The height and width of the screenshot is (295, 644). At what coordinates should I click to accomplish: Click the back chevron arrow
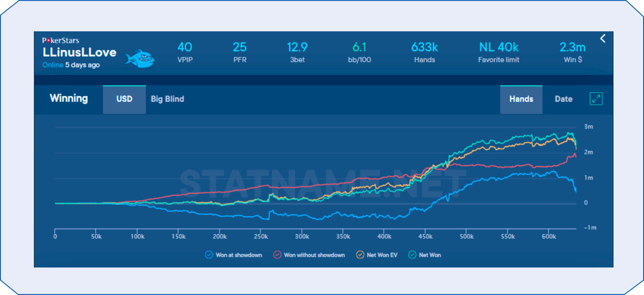pyautogui.click(x=603, y=39)
